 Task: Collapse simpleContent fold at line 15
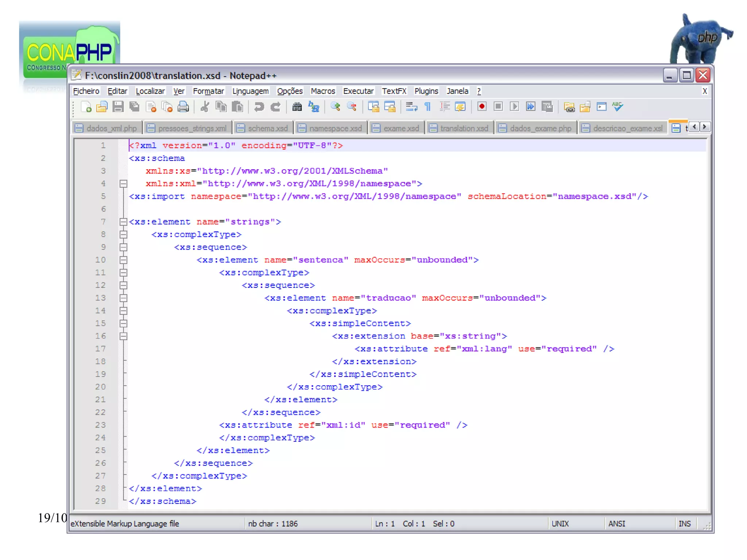click(123, 324)
